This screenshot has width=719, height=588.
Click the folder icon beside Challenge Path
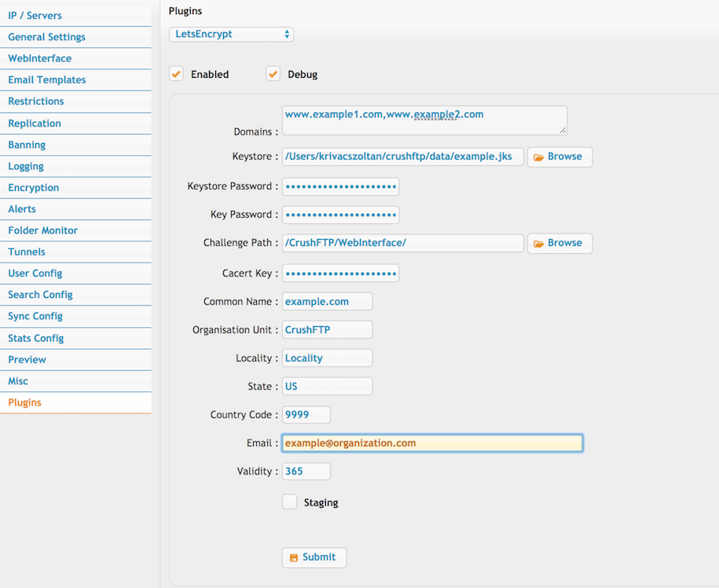[538, 244]
